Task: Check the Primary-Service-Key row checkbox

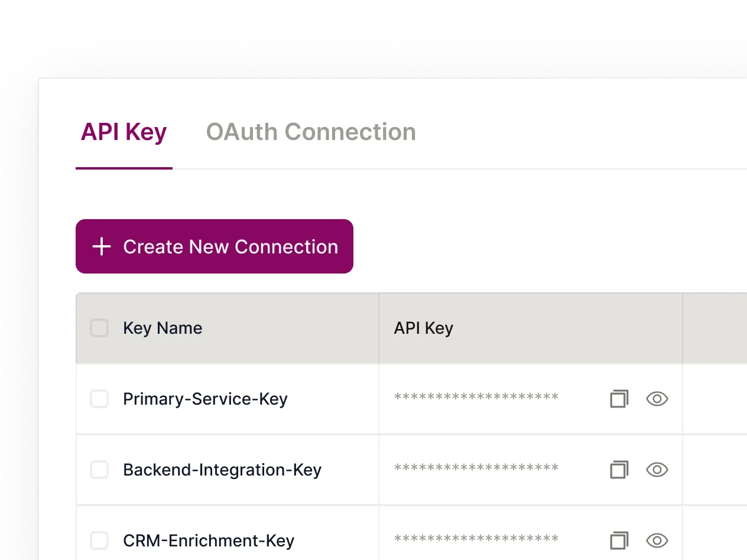Action: pos(99,399)
